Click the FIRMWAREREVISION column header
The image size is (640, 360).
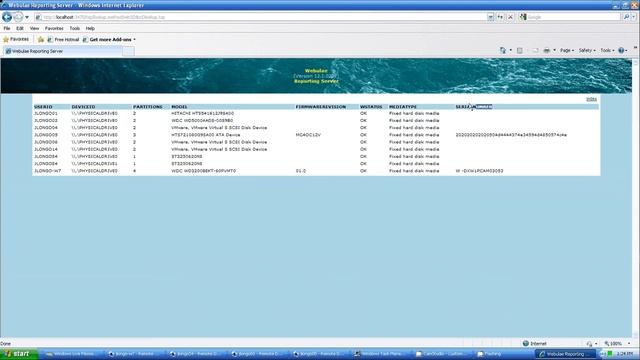coord(321,107)
